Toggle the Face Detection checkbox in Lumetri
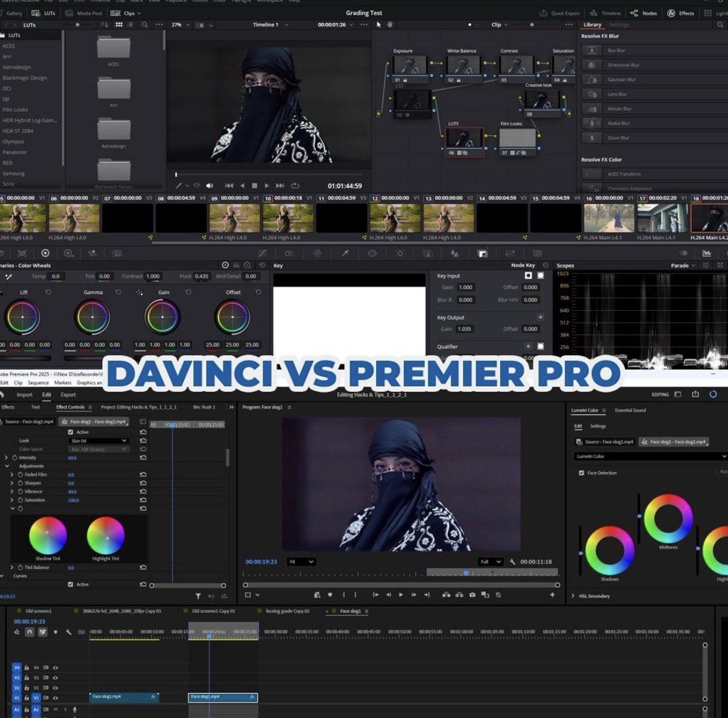The height and width of the screenshot is (718, 728). coord(581,473)
